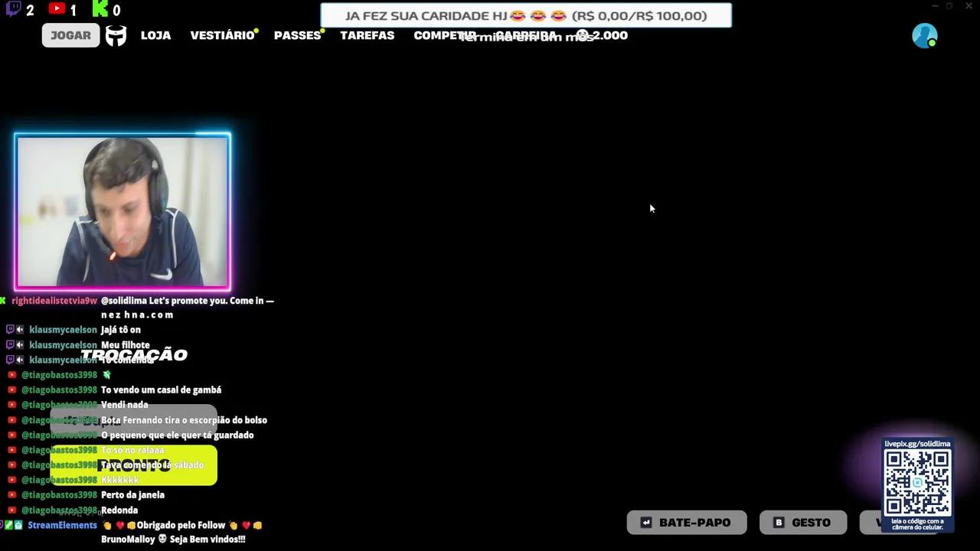Open the helmet icon beside JOGAR
Screen dimensions: 980x551
[x=116, y=35]
